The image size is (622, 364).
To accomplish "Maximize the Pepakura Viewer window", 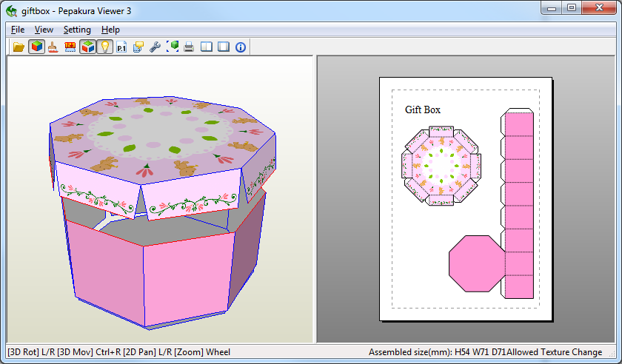I will [x=572, y=8].
